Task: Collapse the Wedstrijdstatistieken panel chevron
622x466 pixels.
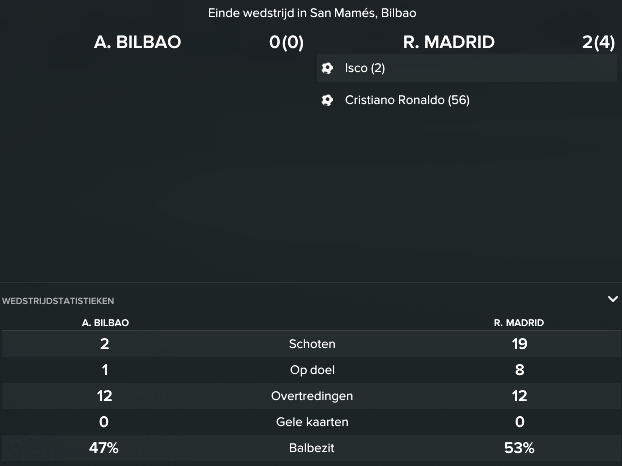Action: 613,299
